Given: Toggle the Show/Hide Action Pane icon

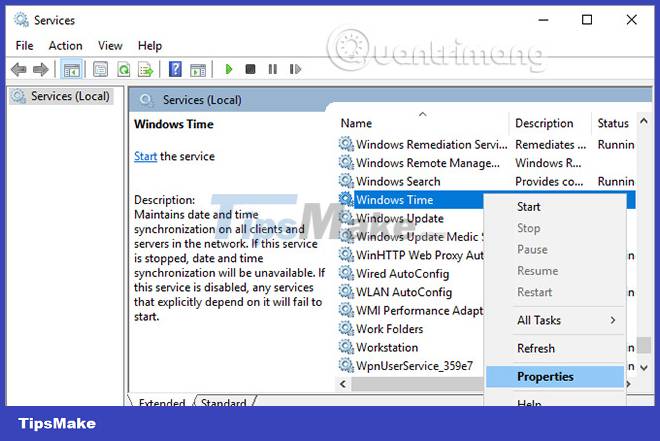Looking at the screenshot, I should (x=198, y=69).
